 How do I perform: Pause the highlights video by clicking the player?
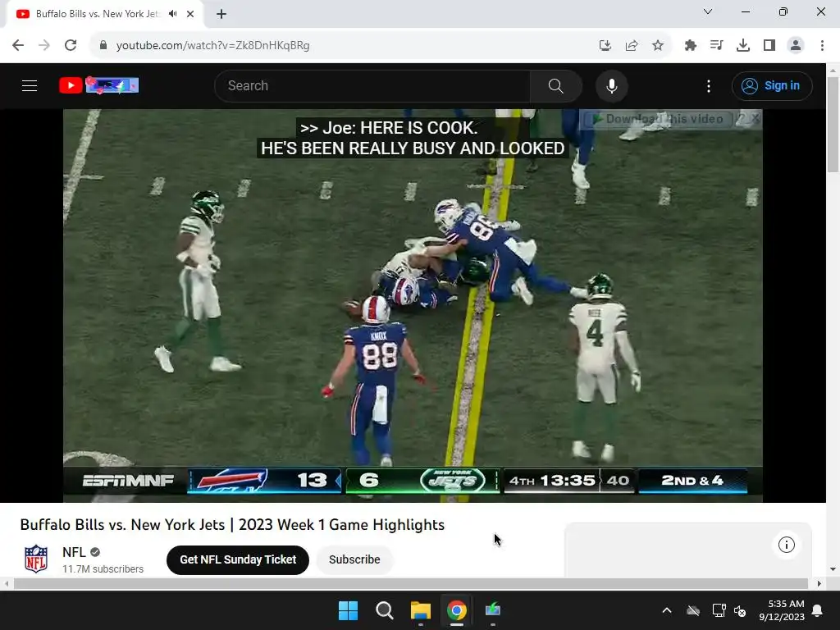[413, 305]
